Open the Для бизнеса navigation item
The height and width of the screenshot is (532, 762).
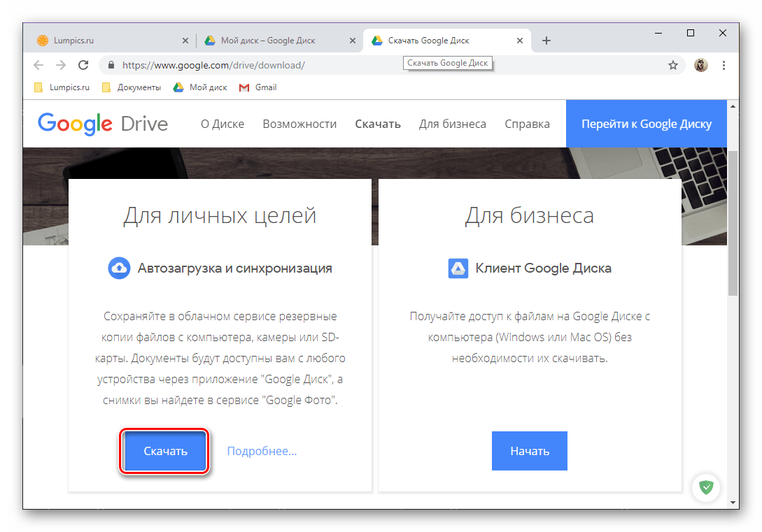tap(453, 124)
